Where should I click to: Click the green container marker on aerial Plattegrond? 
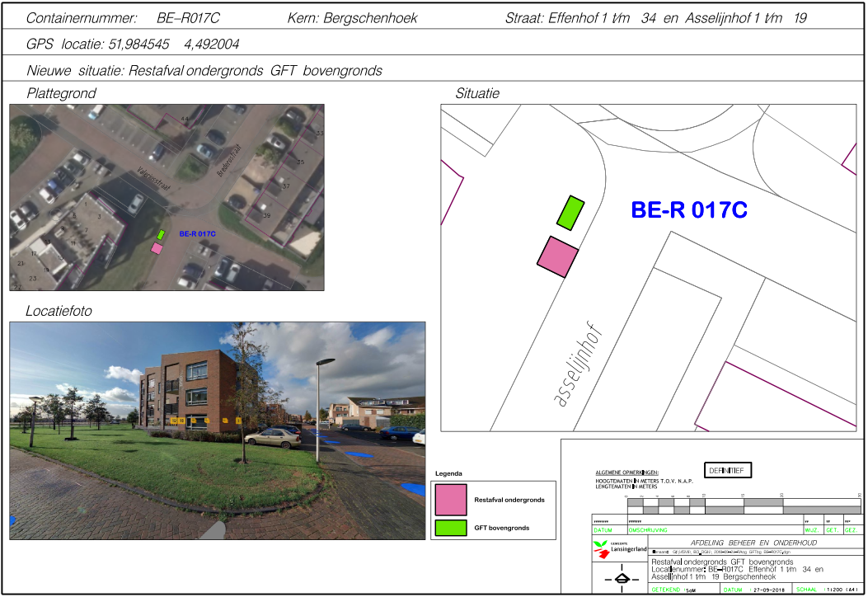(x=162, y=235)
